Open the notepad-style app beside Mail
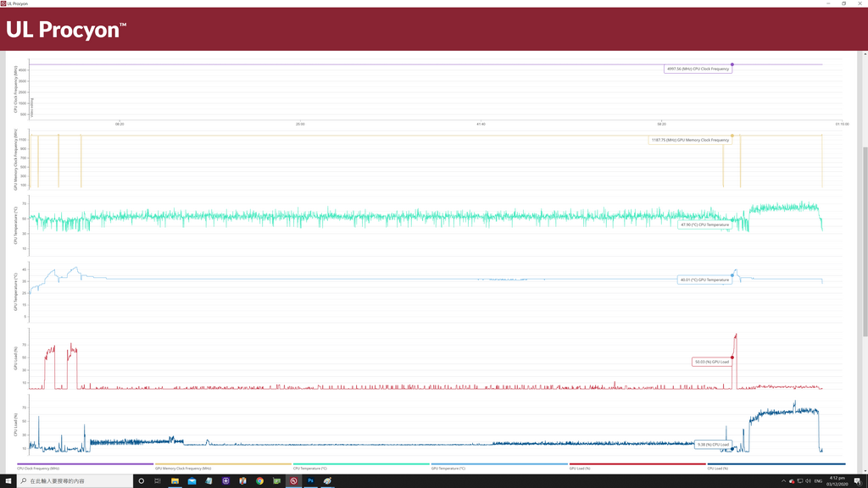 (209, 481)
